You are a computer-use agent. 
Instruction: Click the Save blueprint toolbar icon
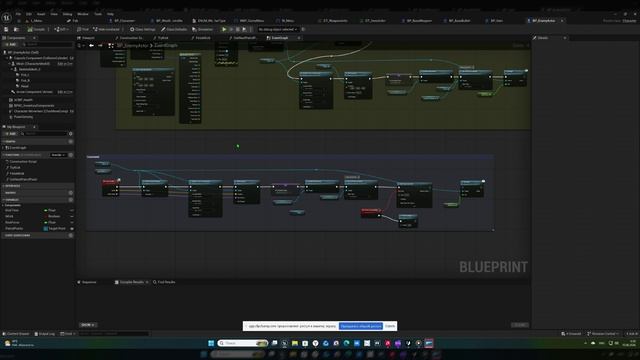click(x=6, y=29)
